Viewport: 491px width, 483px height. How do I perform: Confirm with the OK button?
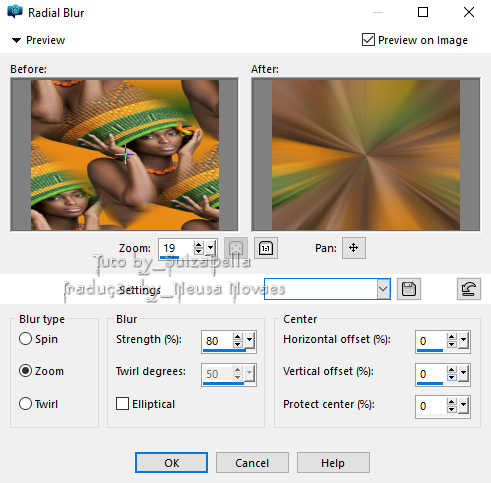pyautogui.click(x=171, y=463)
